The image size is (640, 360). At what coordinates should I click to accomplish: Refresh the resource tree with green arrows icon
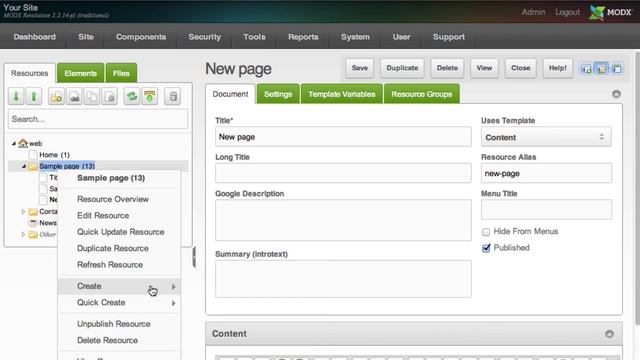point(132,97)
